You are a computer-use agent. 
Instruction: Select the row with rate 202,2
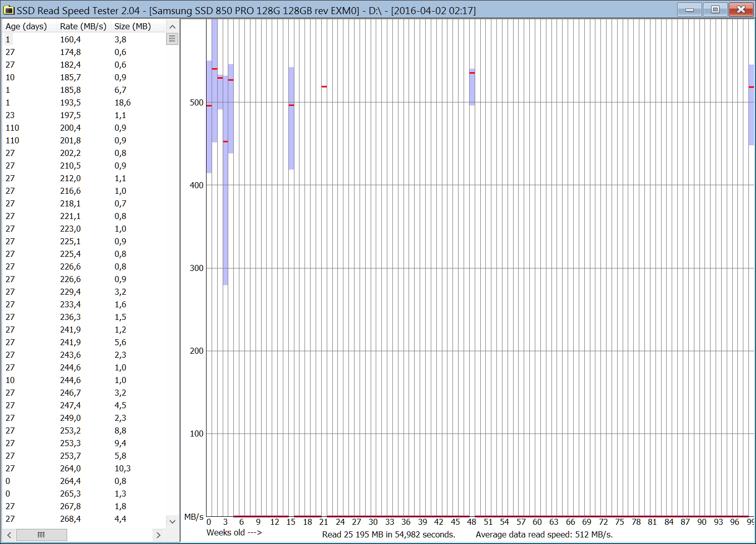click(x=84, y=153)
